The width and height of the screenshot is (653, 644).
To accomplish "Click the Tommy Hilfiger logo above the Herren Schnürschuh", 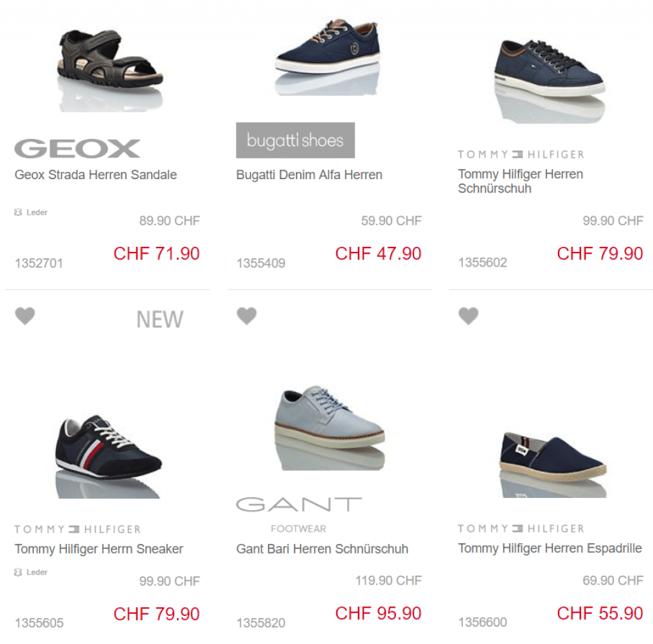I will 521,154.
